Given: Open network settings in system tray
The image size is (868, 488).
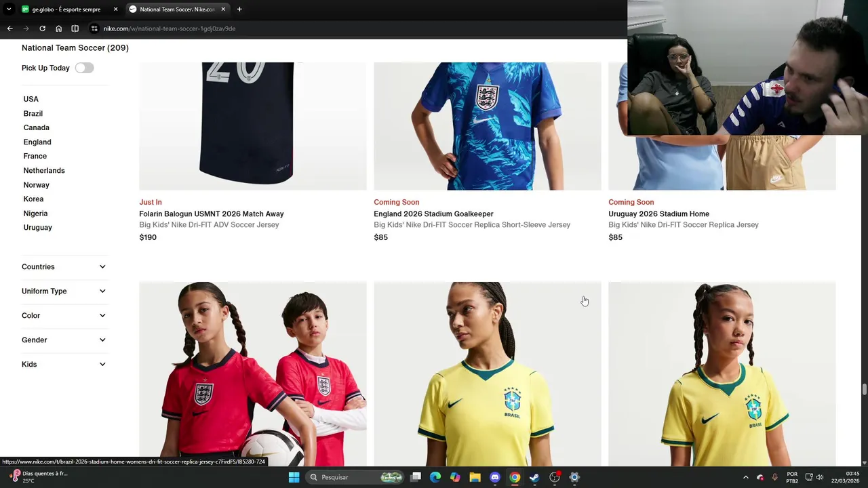Looking at the screenshot, I should coord(808,477).
